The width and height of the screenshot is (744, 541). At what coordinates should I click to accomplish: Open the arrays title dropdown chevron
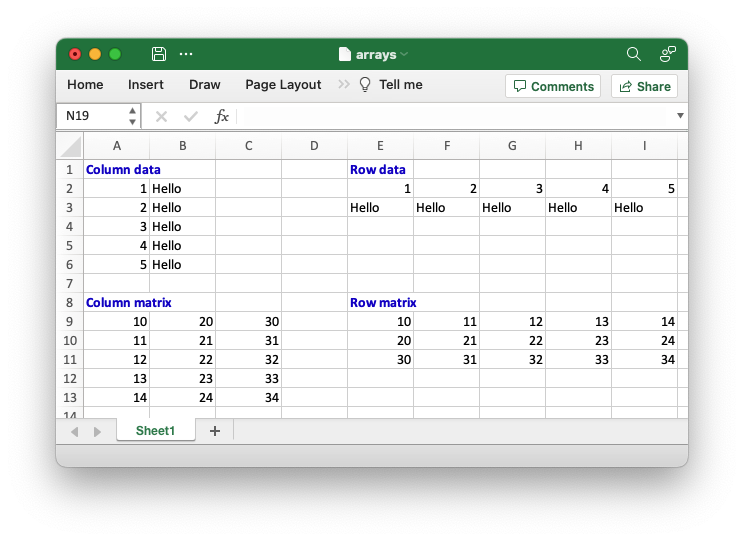(404, 55)
